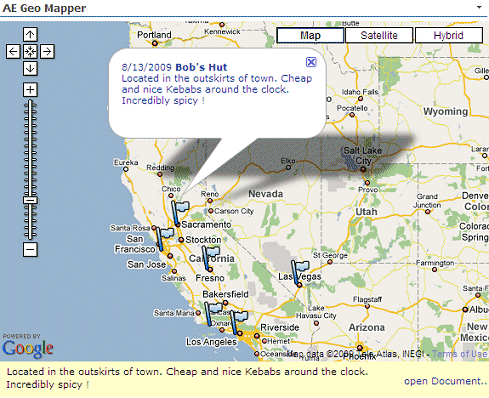Click the Grand Junction label
This screenshot has height=398, width=489.
[427, 201]
